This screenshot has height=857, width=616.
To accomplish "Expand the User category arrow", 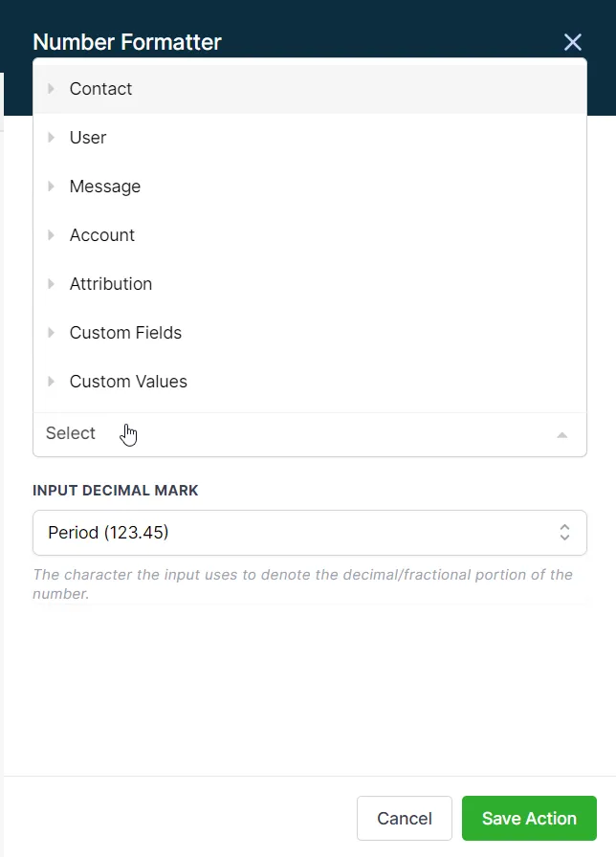I will (52, 138).
